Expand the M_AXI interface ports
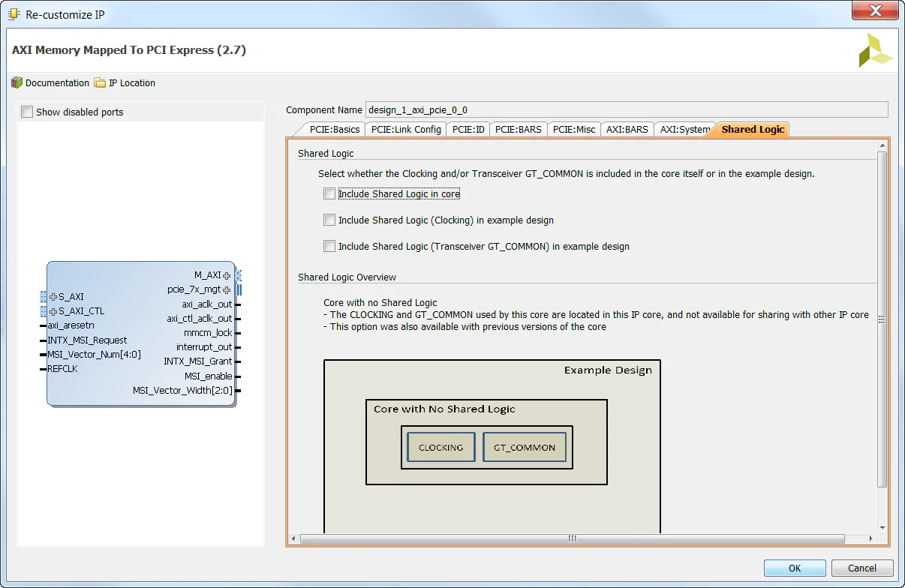Viewport: 905px width, 588px height. coord(227,274)
